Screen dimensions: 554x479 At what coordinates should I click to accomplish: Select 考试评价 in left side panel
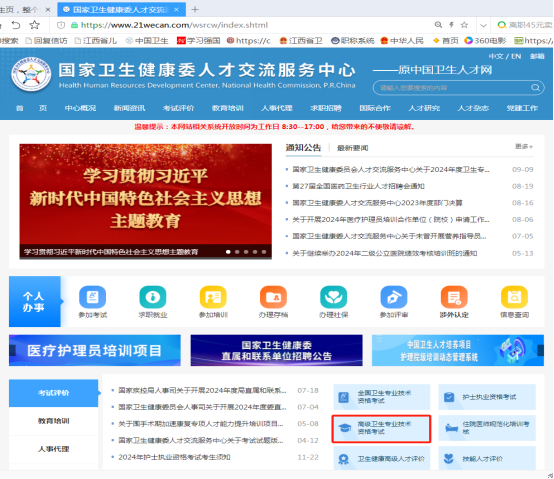point(54,393)
